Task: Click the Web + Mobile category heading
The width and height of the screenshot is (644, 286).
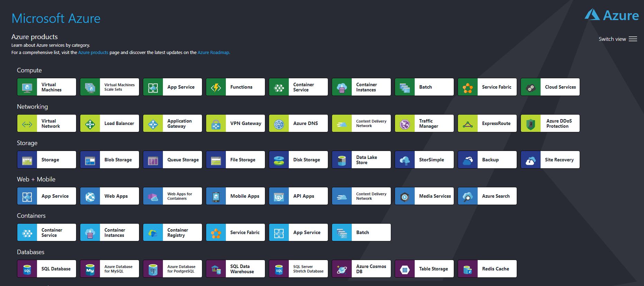Action: tap(36, 179)
